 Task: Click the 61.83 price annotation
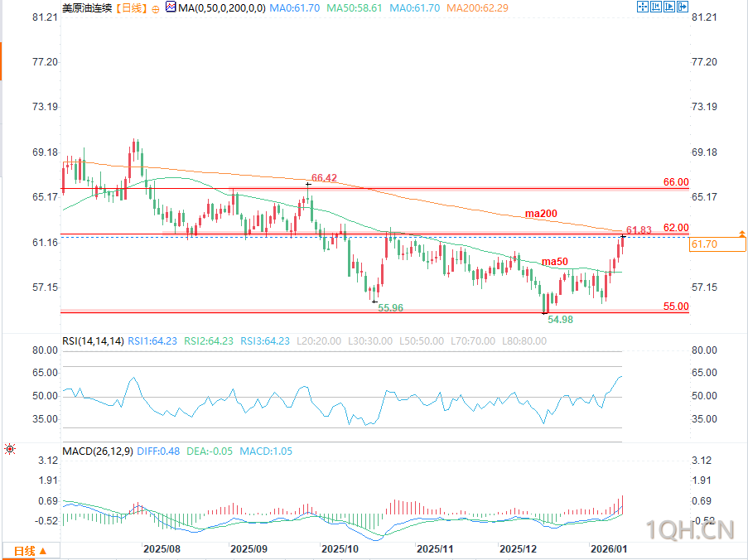pos(639,230)
